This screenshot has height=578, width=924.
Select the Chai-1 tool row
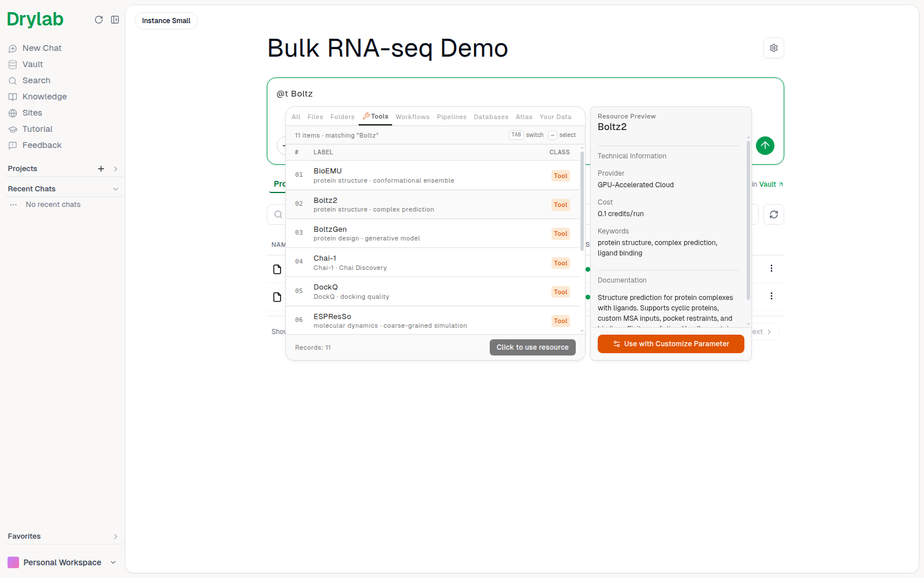[x=433, y=262]
